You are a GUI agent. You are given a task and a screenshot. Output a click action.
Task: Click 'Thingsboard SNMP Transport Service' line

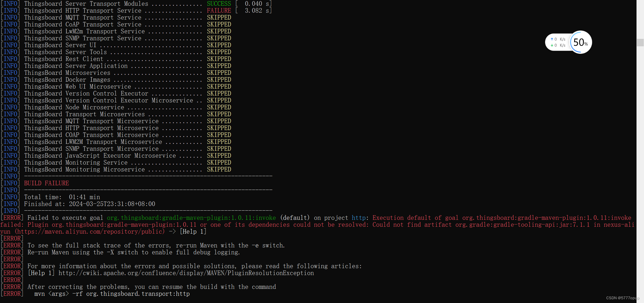[x=116, y=38]
